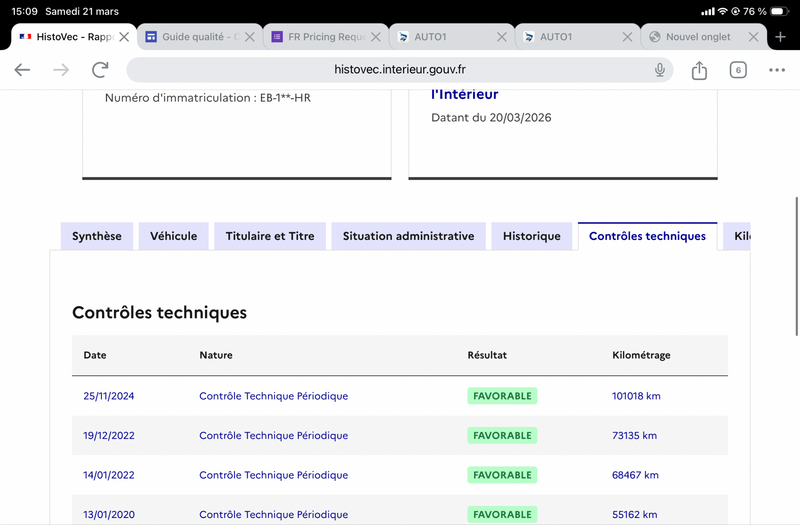
Task: Go to the Historique tab
Action: (532, 237)
